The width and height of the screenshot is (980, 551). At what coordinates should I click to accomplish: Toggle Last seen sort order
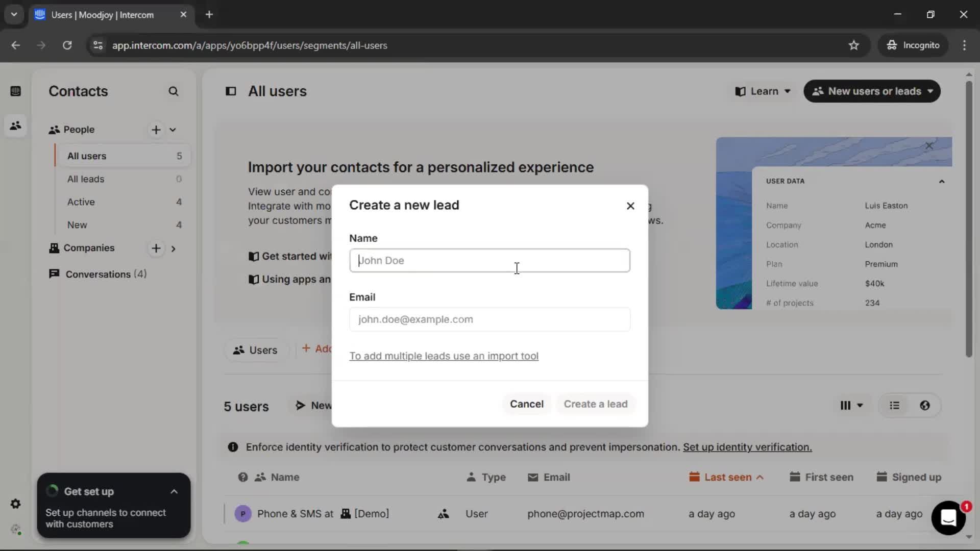tap(726, 478)
